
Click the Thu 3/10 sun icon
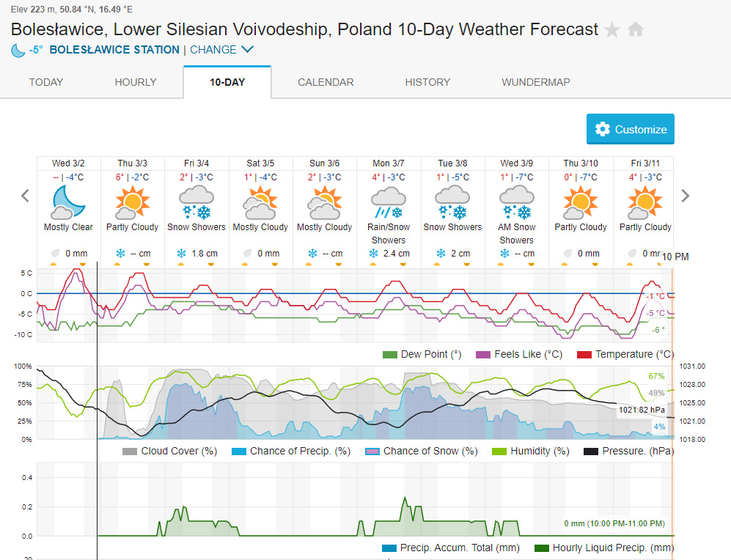[581, 202]
